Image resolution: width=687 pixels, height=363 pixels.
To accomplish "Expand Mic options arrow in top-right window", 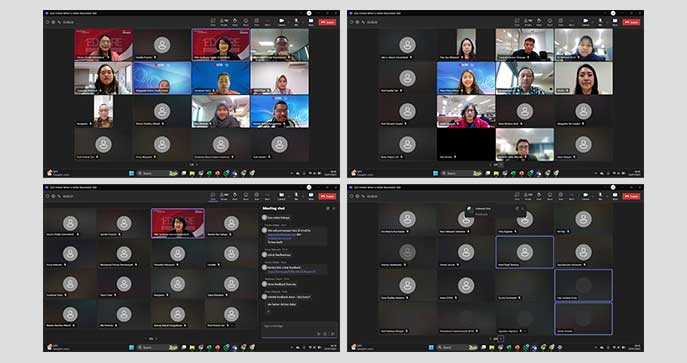I will tap(607, 22).
